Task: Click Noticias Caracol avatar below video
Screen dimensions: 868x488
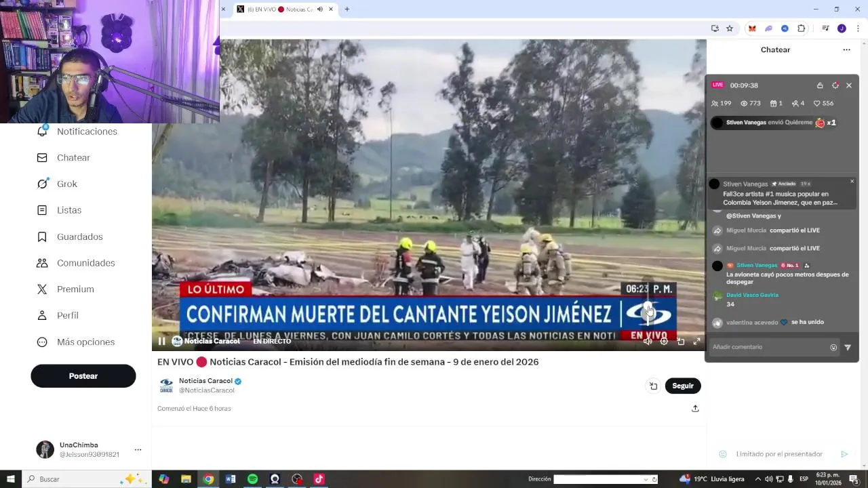Action: point(166,386)
